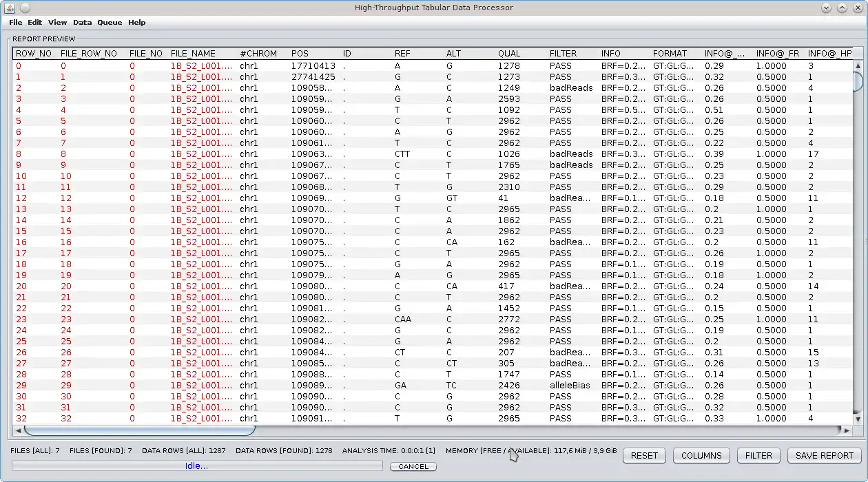The height and width of the screenshot is (482, 868).
Task: Select the #CHROM column header
Action: (262, 54)
